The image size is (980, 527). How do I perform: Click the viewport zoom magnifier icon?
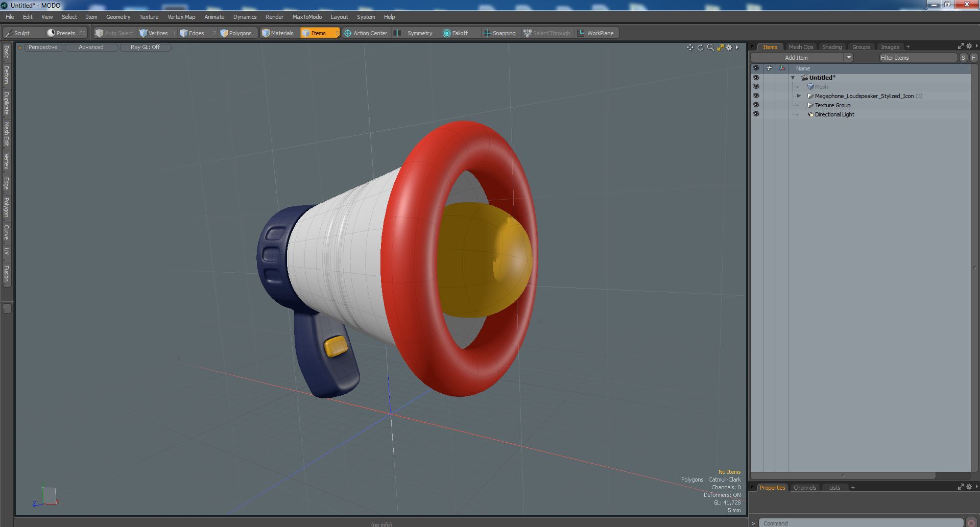(x=710, y=47)
